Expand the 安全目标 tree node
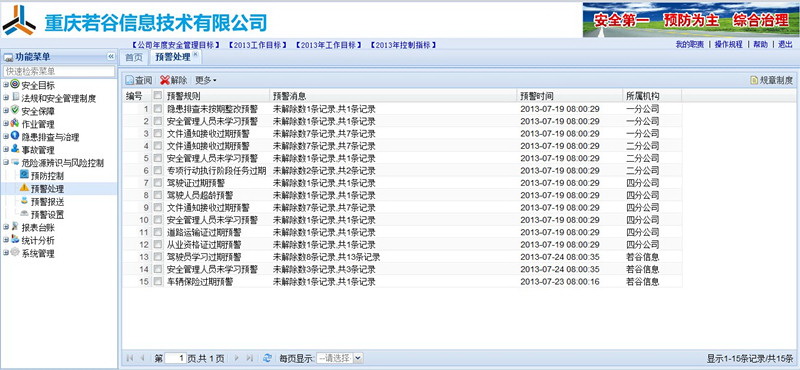Viewport: 800px width, 370px height. pyautogui.click(x=6, y=85)
